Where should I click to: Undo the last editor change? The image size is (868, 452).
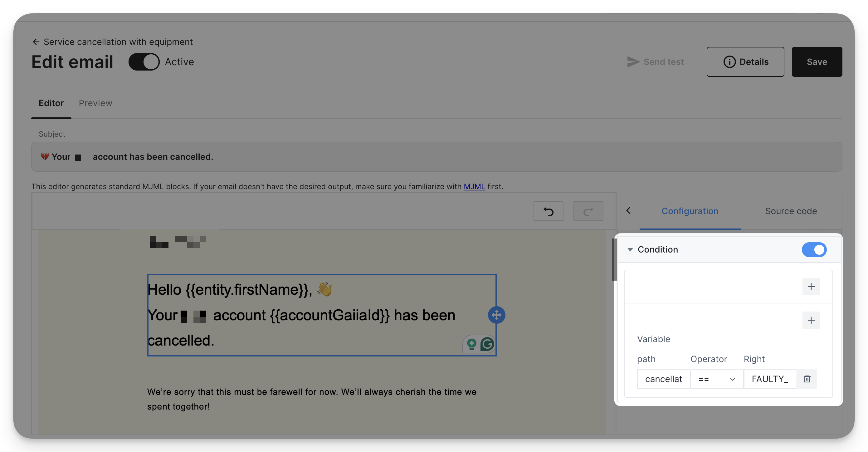[548, 211]
